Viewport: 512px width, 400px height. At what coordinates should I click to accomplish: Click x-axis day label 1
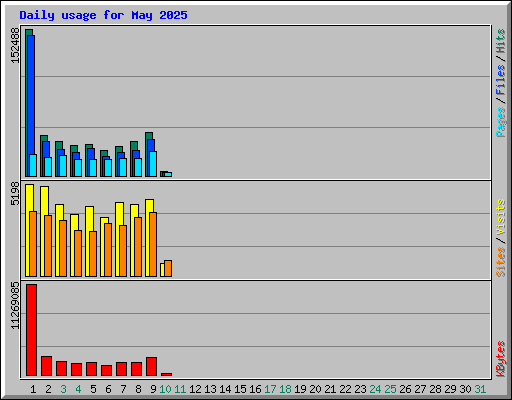tap(33, 389)
